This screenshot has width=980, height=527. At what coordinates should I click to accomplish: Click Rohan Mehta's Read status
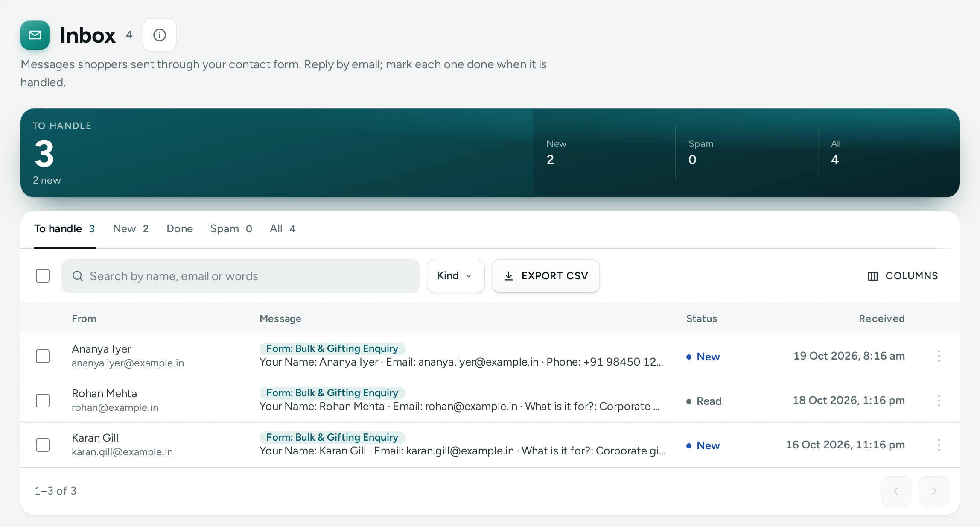coord(704,401)
